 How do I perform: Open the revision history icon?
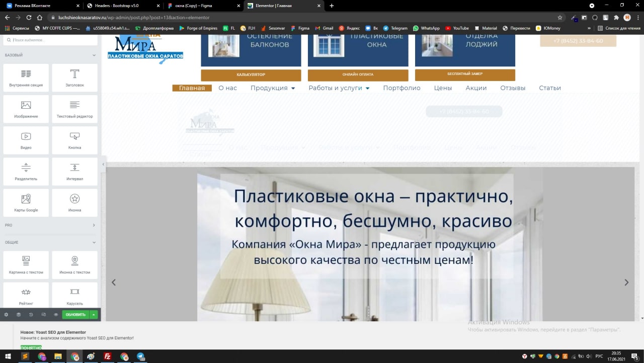[31, 315]
